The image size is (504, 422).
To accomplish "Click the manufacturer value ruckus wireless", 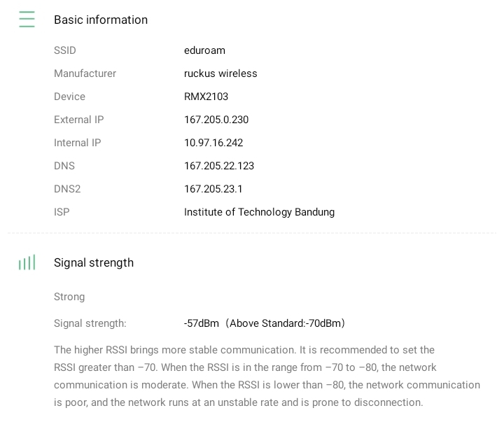I will click(x=220, y=73).
